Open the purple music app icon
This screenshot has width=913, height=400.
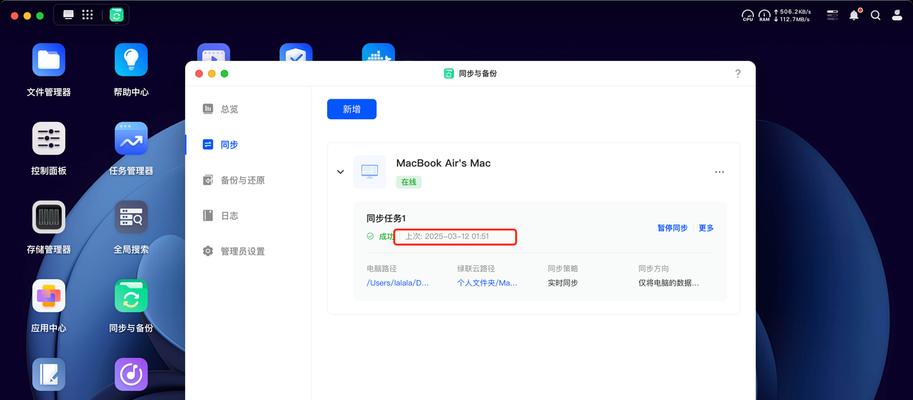(x=131, y=374)
